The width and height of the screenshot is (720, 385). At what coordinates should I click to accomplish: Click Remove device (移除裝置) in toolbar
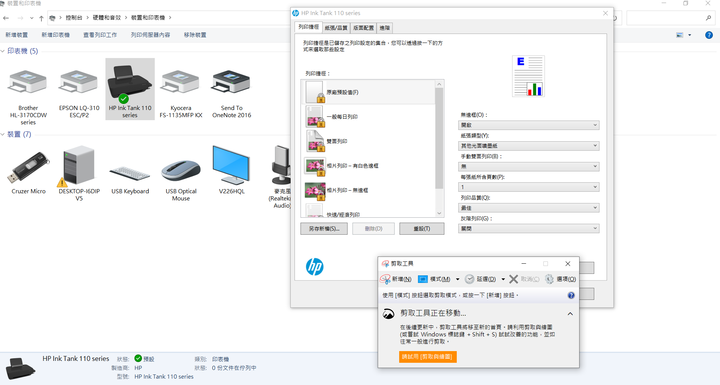tap(195, 35)
